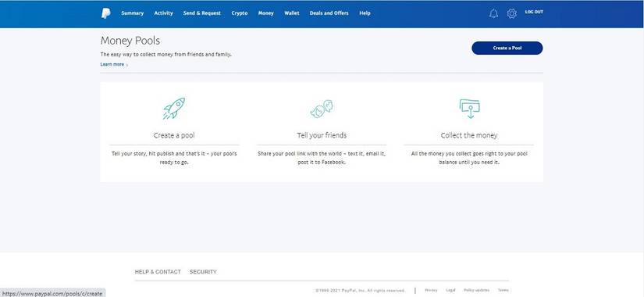This screenshot has height=297, width=644.
Task: Open the Money menu item
Action: tap(265, 13)
